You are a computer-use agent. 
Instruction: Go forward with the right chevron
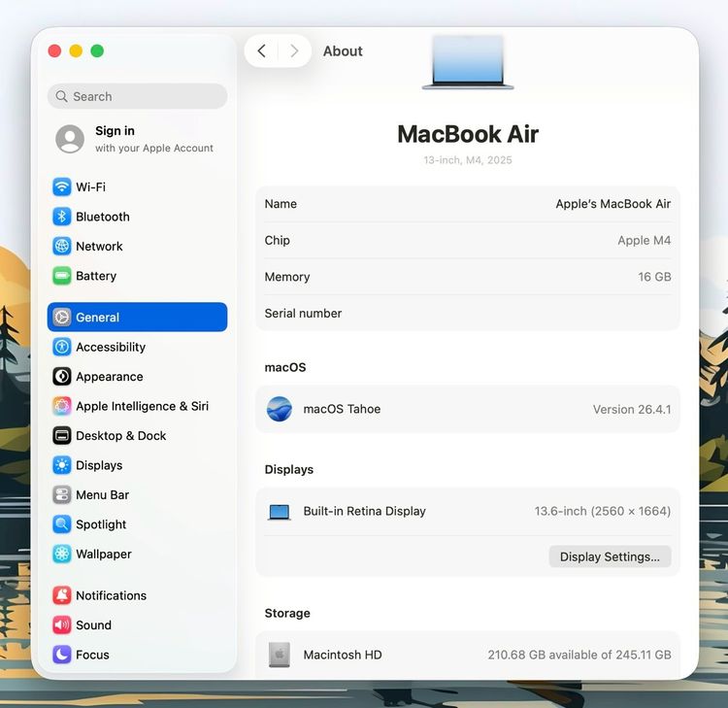pos(294,51)
